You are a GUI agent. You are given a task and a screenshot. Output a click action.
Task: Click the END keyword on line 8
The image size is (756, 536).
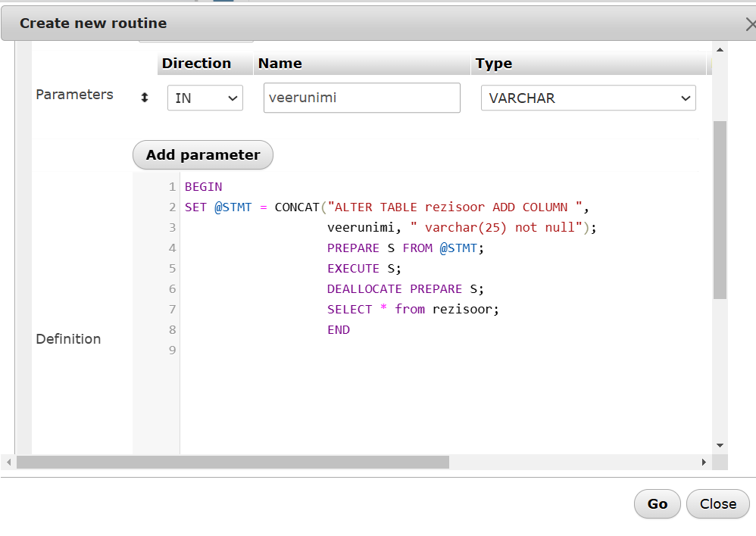point(339,329)
